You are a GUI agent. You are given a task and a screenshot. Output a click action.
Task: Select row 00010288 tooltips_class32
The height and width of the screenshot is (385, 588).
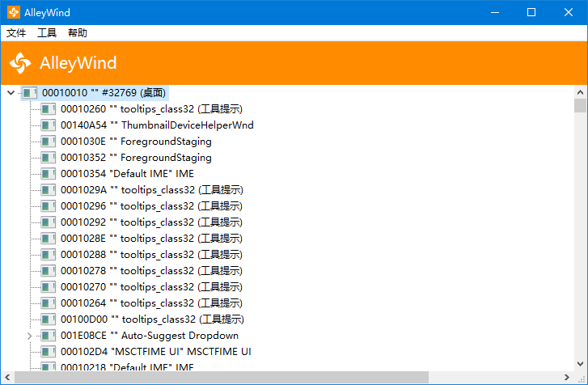tap(151, 254)
